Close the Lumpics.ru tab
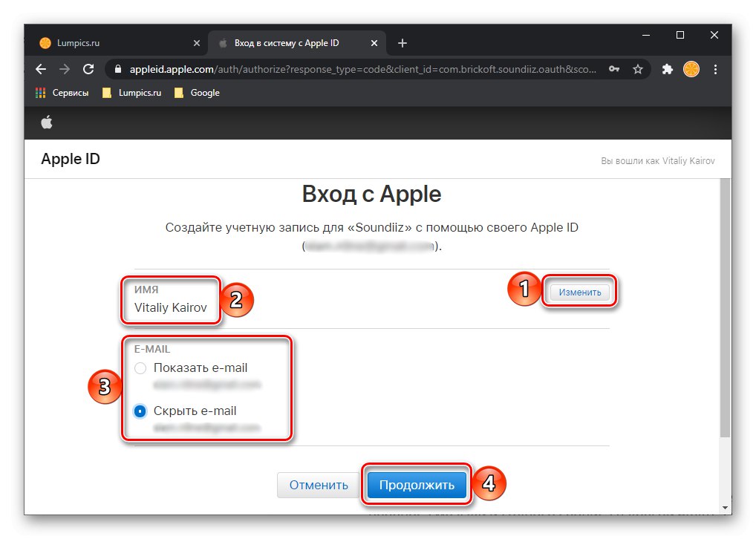Screen dimensions: 756x539 click(x=197, y=43)
